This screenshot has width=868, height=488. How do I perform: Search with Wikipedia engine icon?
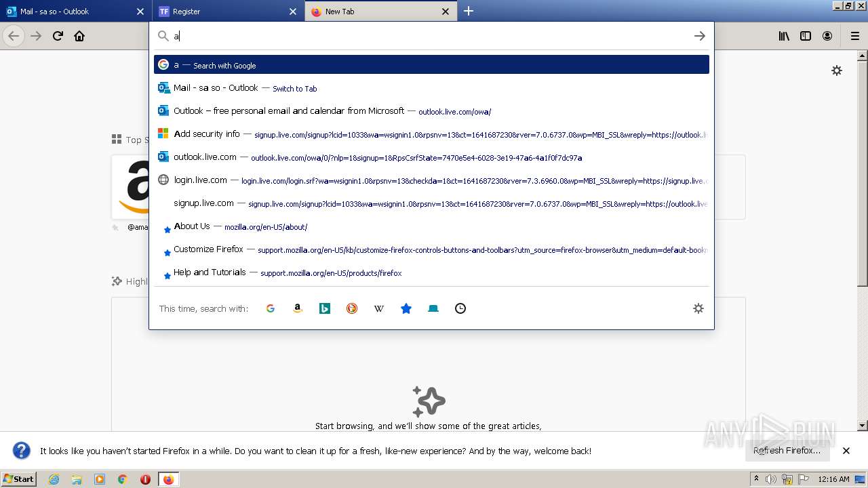[379, 308]
